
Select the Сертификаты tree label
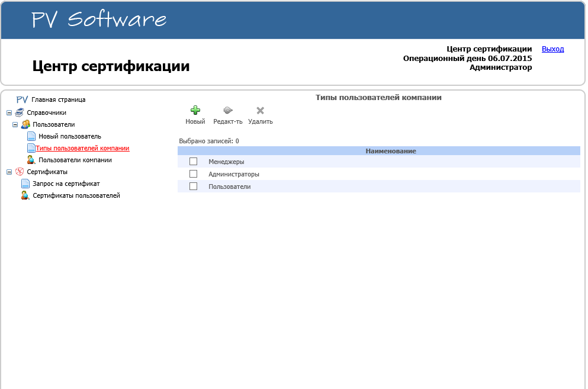tap(47, 172)
